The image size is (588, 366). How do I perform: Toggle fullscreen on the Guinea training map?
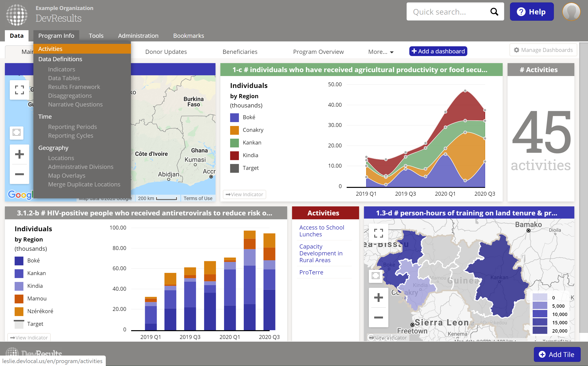click(x=378, y=233)
